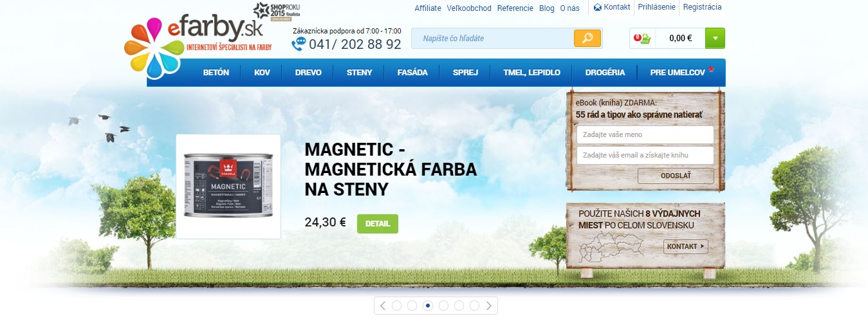868x321 pixels.
Task: Focus the search field 'Napíšte čo hľadáte'
Action: pyautogui.click(x=492, y=38)
